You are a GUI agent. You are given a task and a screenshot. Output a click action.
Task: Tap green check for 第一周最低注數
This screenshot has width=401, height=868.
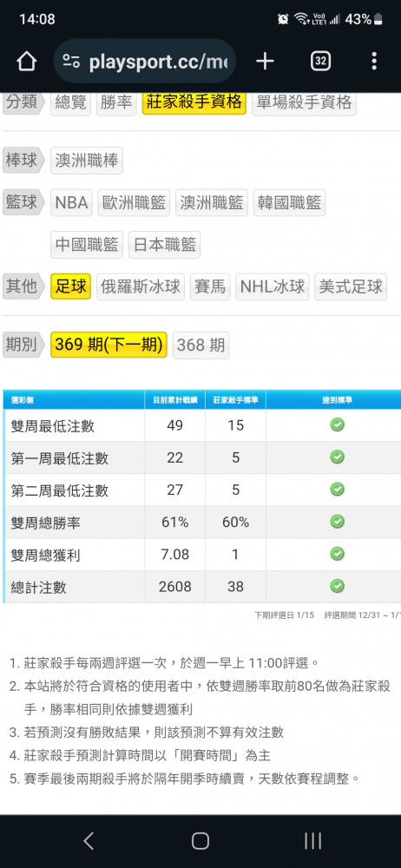click(x=337, y=457)
